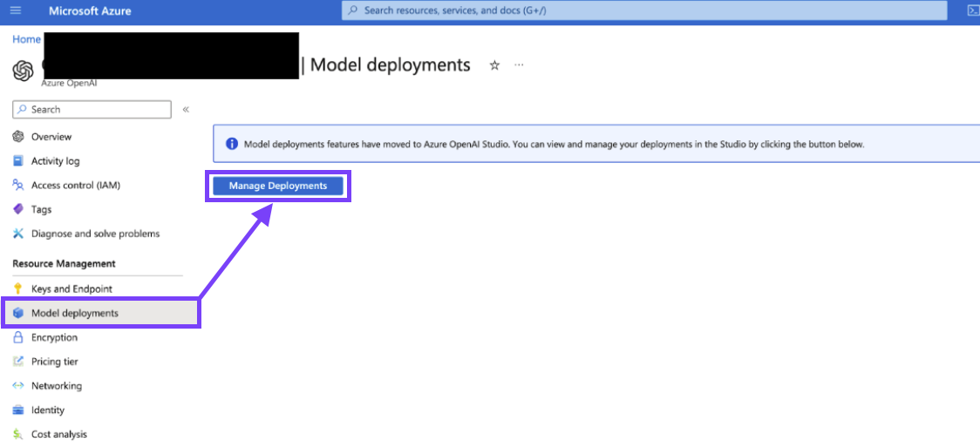Screen dimensions: 980x448
Task: Click the Cost analysis icon
Action: (18, 434)
